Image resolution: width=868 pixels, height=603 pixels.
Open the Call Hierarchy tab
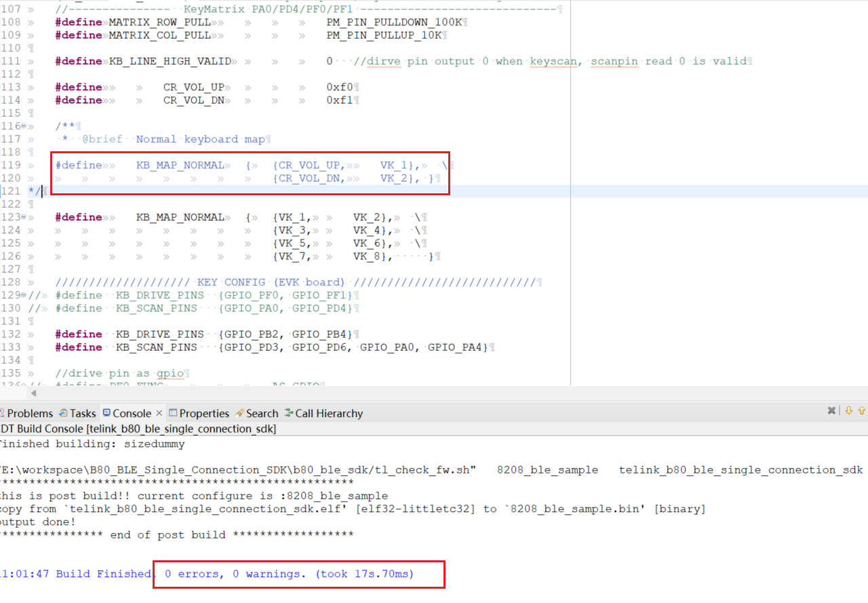[x=324, y=413]
